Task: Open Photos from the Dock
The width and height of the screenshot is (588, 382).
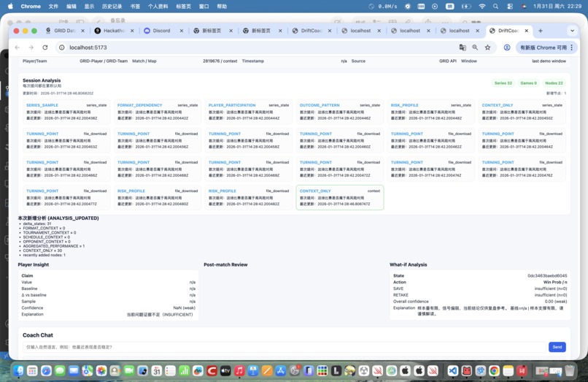Action: (101, 371)
